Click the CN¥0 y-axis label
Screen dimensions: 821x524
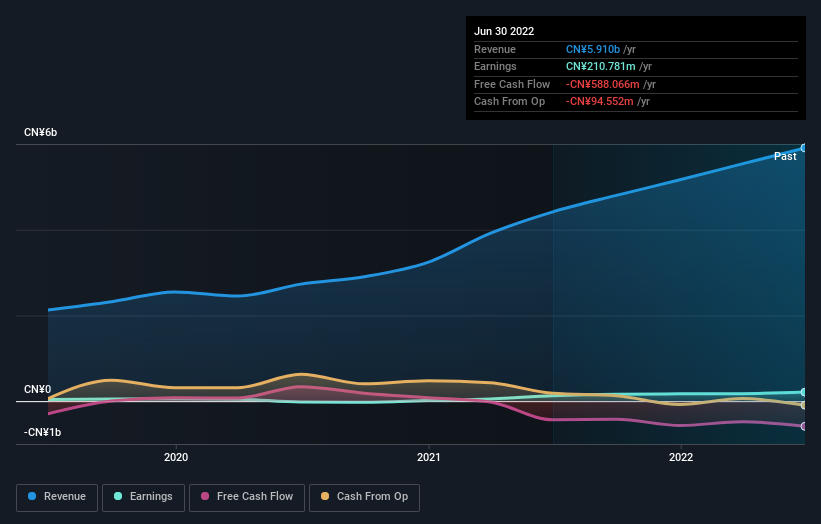tap(38, 389)
